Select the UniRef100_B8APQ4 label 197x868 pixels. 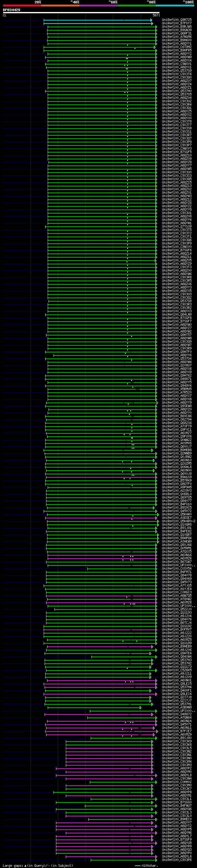pos(176,538)
